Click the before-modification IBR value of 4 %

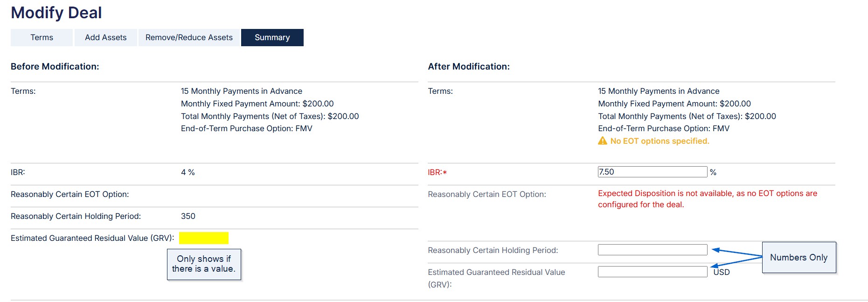point(188,172)
